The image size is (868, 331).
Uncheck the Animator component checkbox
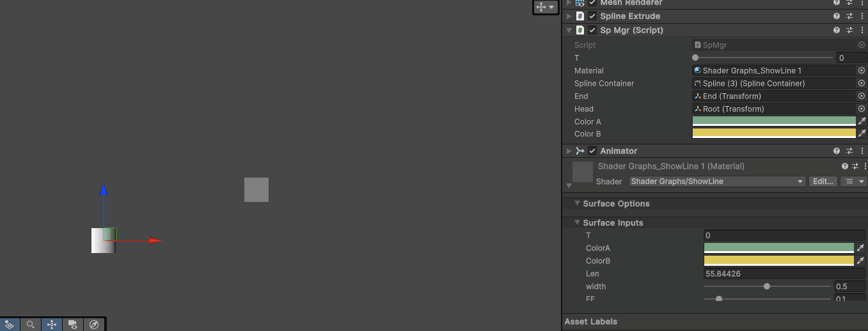(592, 151)
